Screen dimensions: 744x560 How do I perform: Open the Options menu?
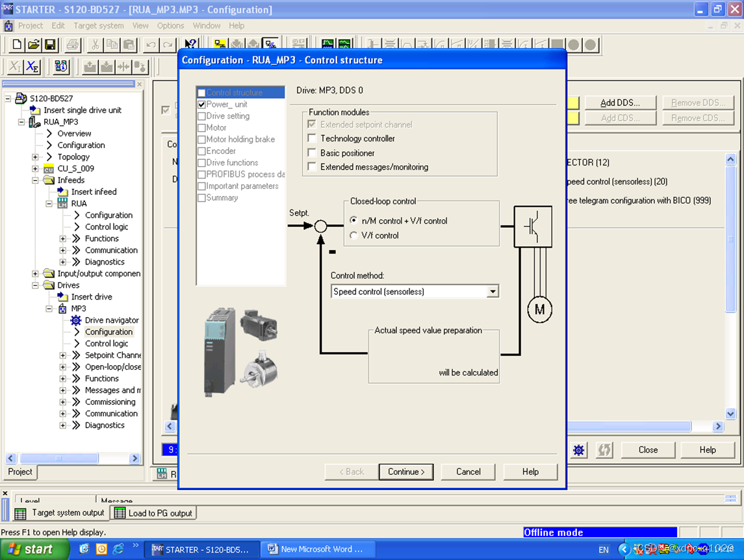click(x=170, y=25)
